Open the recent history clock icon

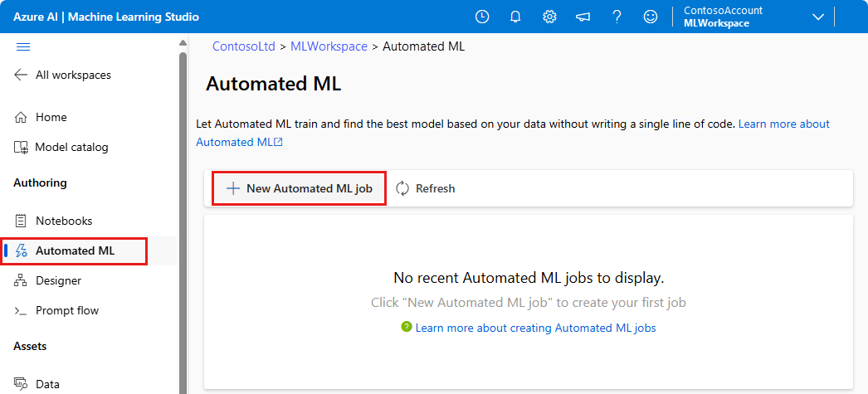(482, 17)
